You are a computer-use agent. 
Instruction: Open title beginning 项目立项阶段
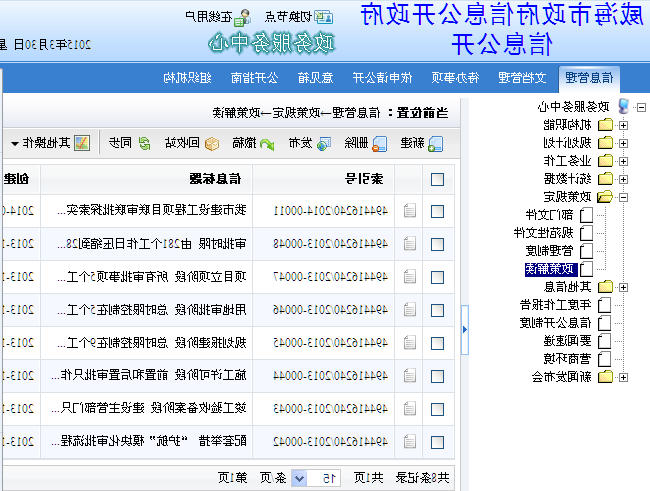152,276
